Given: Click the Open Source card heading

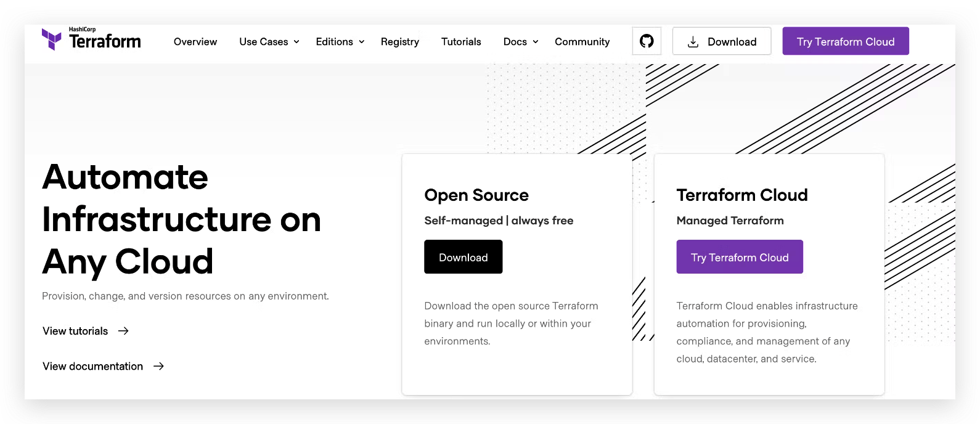Looking at the screenshot, I should (476, 195).
